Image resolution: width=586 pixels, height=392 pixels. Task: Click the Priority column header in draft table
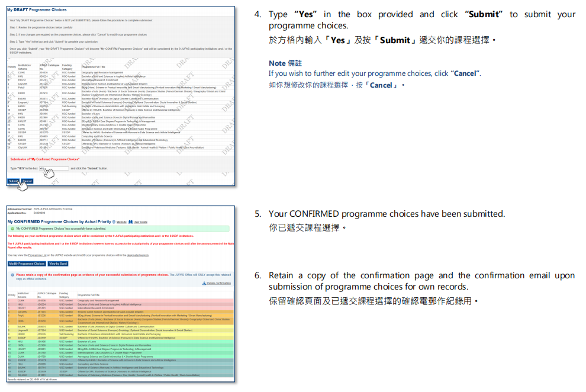click(x=11, y=67)
